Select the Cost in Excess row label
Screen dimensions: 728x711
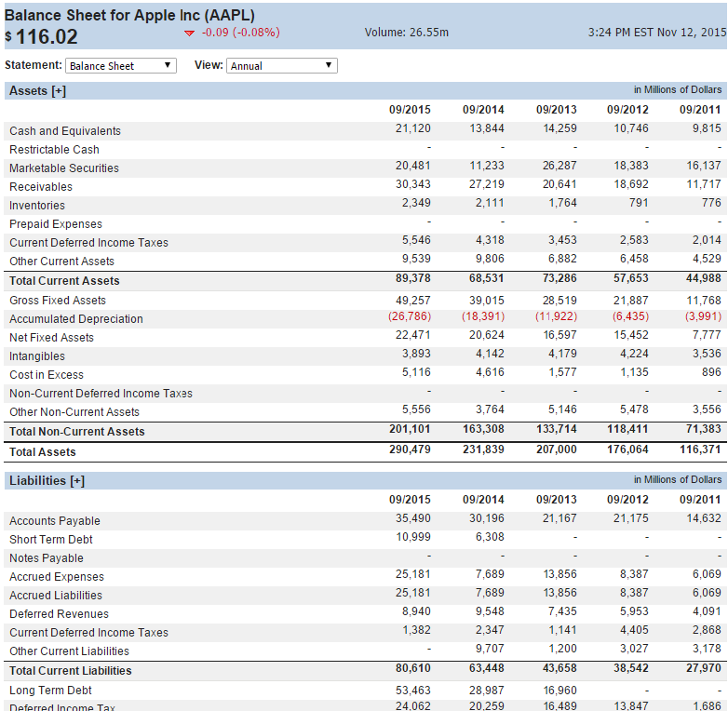[x=47, y=374]
